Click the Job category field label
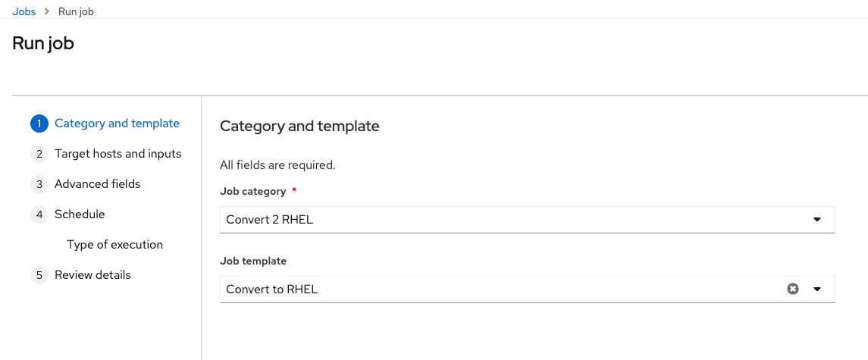This screenshot has height=360, width=868. tap(252, 192)
